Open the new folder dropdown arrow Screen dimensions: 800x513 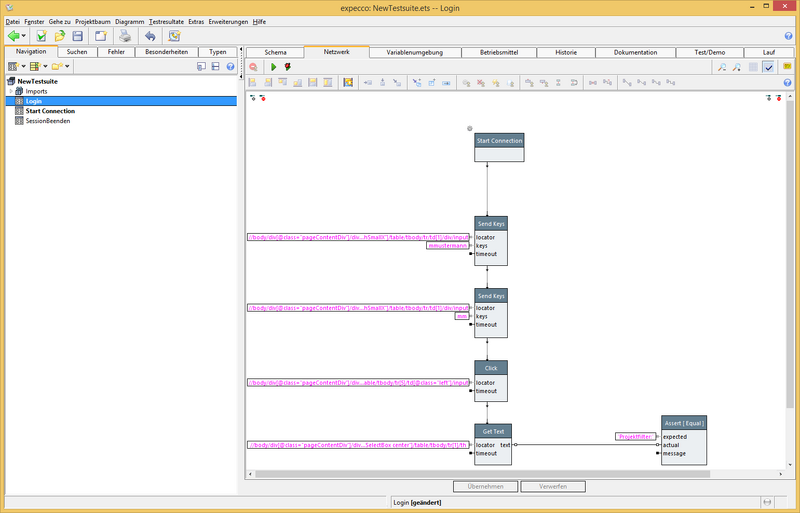(67, 67)
